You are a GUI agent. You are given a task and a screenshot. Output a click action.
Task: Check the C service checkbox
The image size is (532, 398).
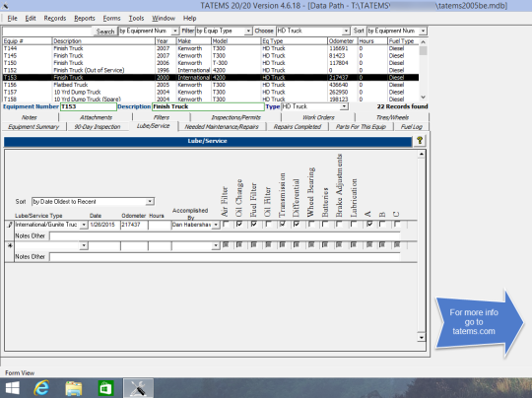397,225
